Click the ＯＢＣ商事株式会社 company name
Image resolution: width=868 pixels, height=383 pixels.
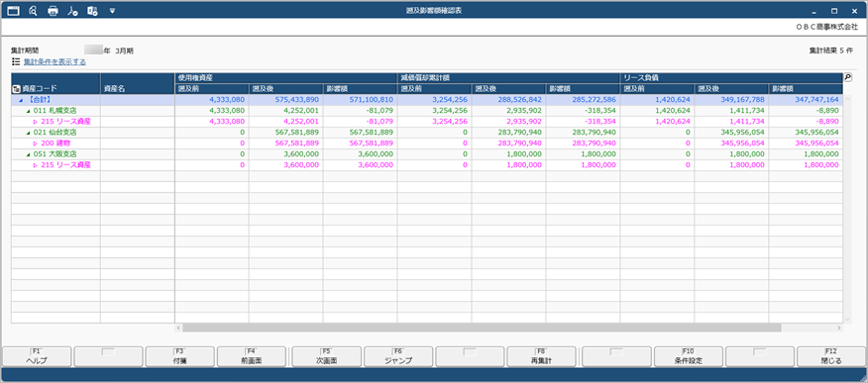coord(826,27)
